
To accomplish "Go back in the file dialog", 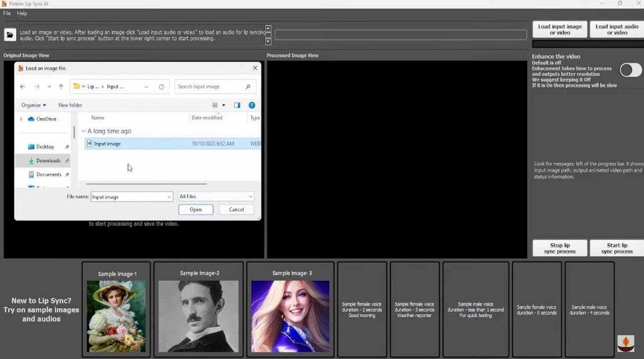I will tap(23, 87).
